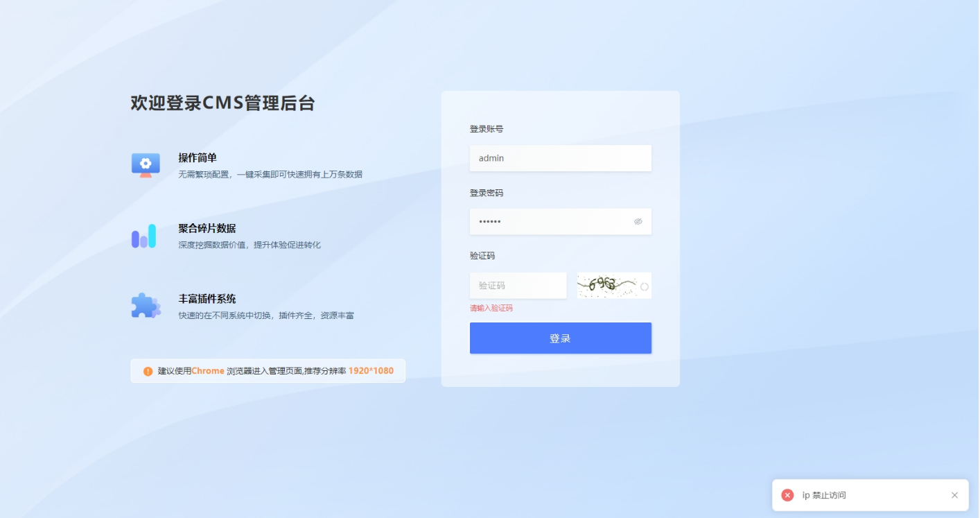This screenshot has height=518, width=980.
Task: Click the heading 欢迎登录CMS管理后台
Action: coord(222,103)
